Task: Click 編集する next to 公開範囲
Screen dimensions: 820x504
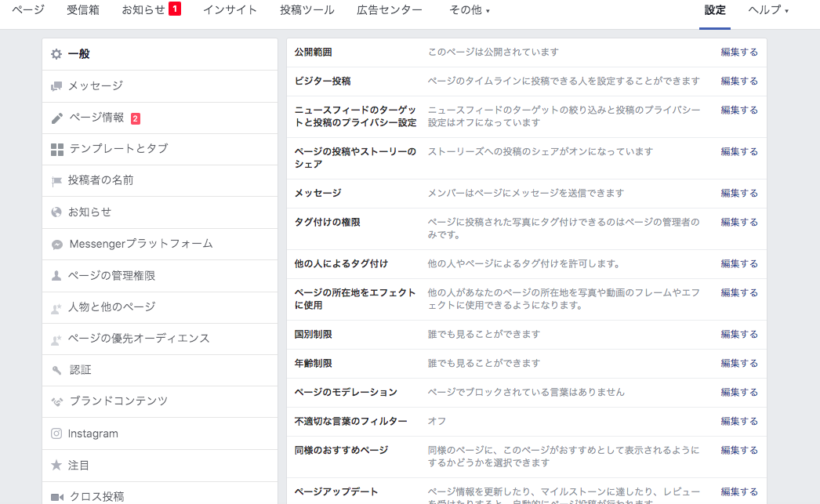Action: [x=738, y=52]
